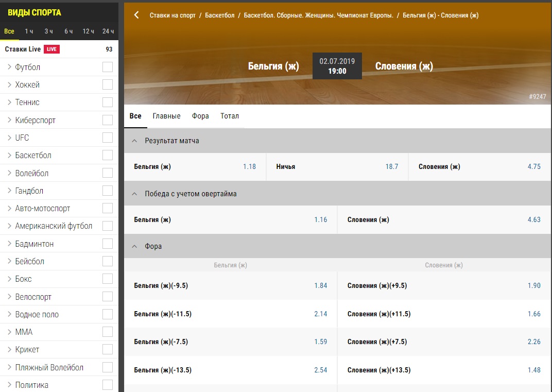Collapse the Фора market section

pyautogui.click(x=134, y=246)
